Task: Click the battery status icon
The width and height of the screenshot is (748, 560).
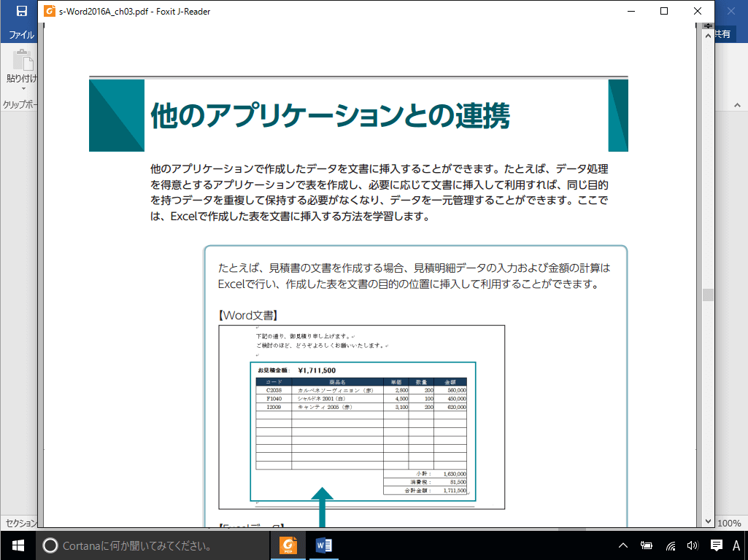Action: pyautogui.click(x=647, y=545)
